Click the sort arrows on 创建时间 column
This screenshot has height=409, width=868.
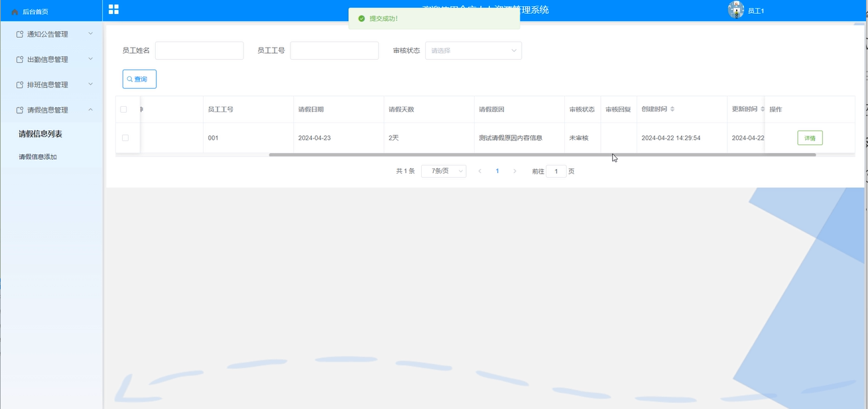(672, 109)
